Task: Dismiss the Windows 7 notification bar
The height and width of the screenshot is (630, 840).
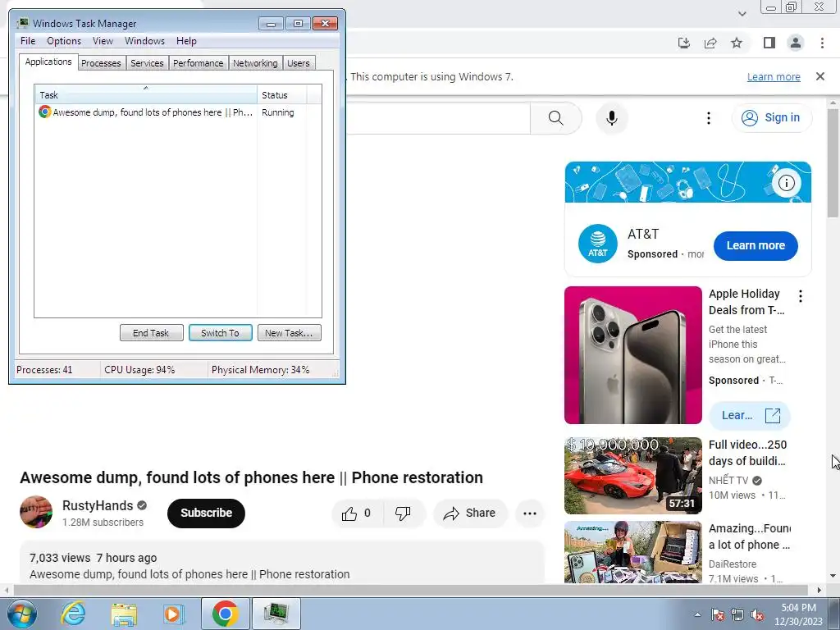Action: coord(820,76)
